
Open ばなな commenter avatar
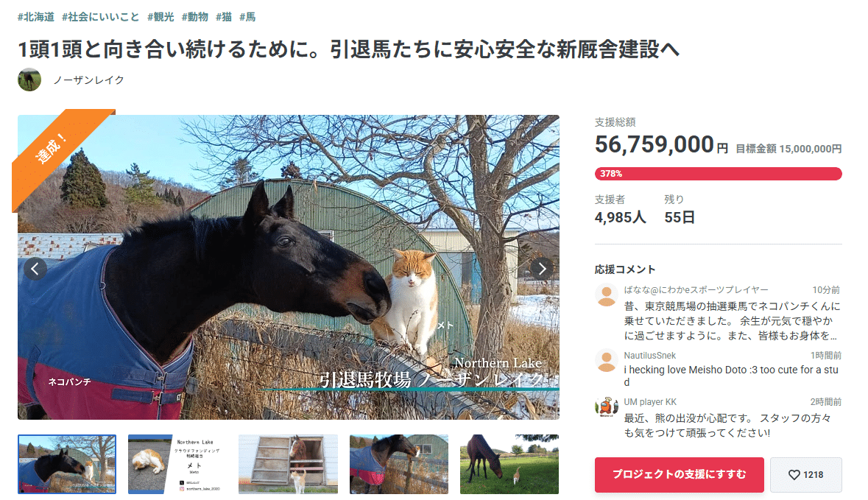point(607,295)
